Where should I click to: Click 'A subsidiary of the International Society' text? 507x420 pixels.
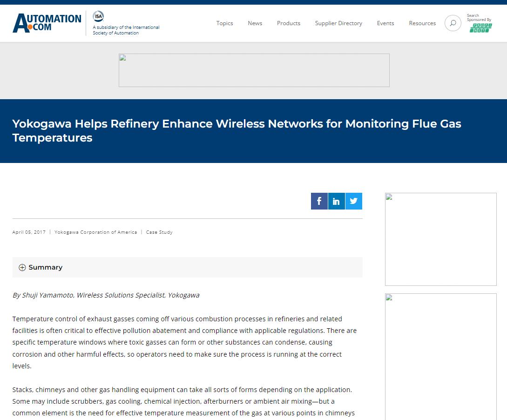tap(126, 30)
